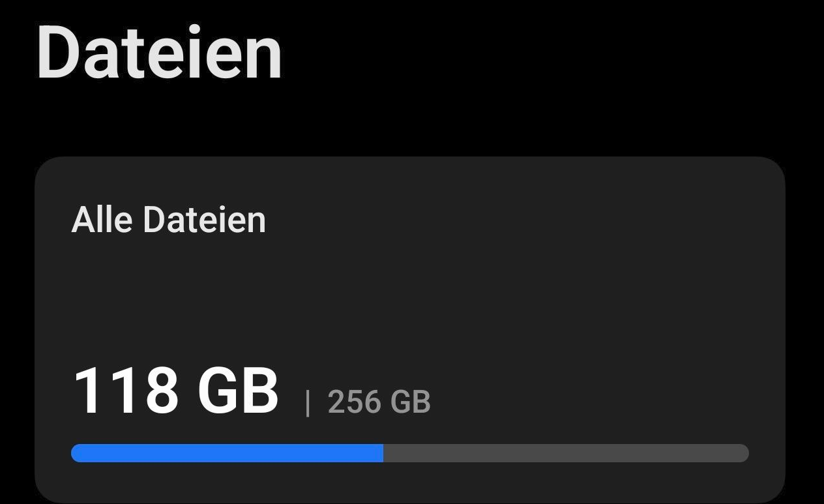Viewport: 824px width, 504px height.
Task: Click the number 256 in gray text
Action: coord(354,402)
